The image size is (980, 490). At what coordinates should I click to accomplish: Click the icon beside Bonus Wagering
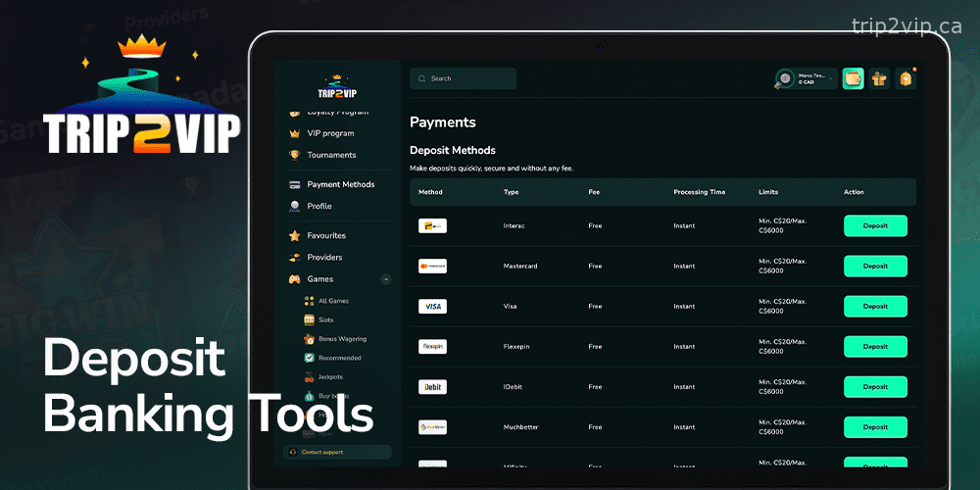(x=309, y=339)
